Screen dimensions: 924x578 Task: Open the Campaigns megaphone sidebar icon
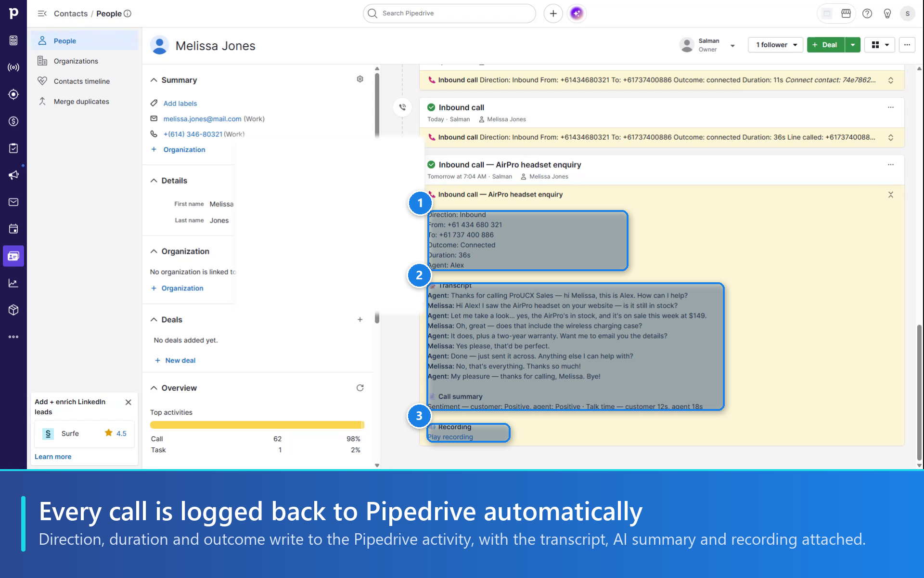tap(13, 175)
